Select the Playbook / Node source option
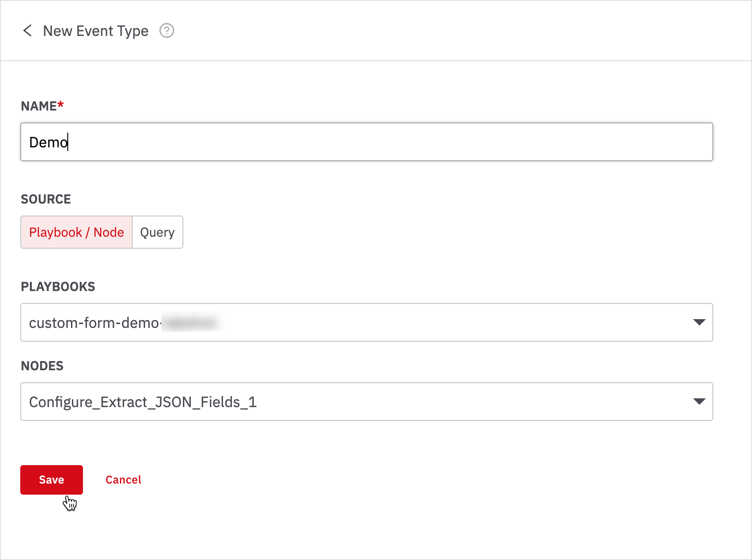 [76, 232]
